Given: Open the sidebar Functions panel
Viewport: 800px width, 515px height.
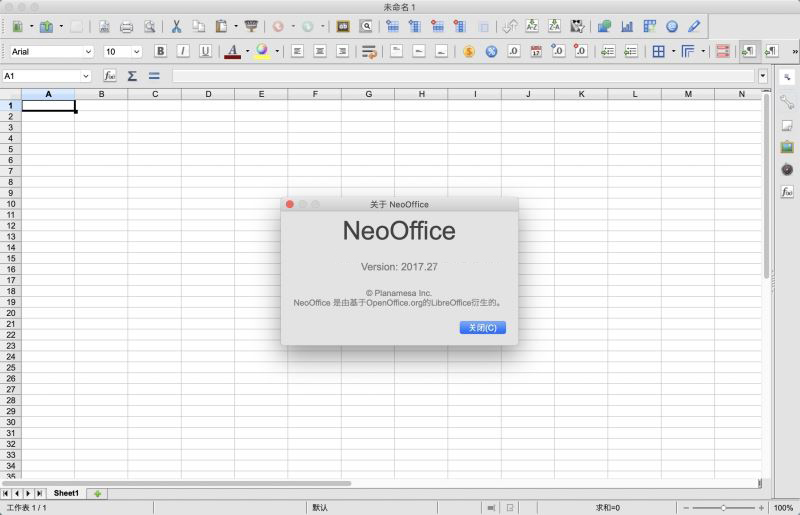Looking at the screenshot, I should coord(787,192).
